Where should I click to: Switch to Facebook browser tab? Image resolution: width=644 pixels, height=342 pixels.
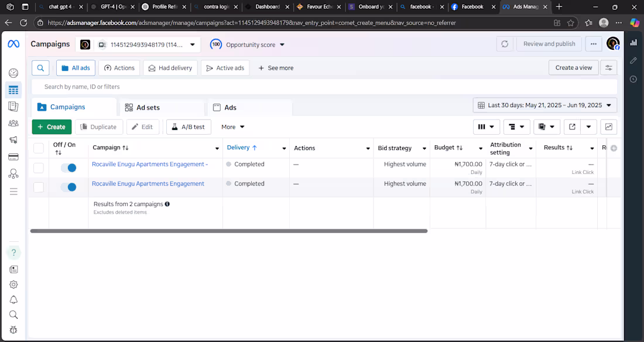click(x=472, y=6)
